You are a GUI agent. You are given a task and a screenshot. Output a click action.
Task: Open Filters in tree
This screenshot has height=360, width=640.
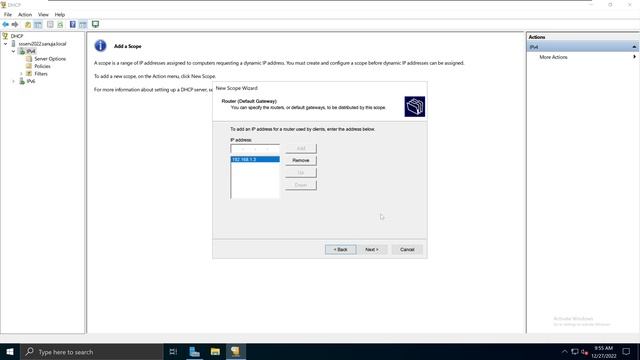click(41, 74)
